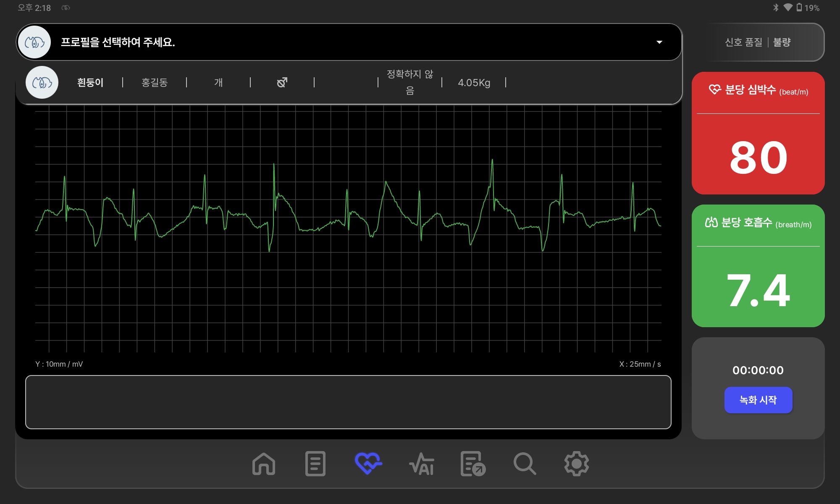Open the AI analysis icon
The height and width of the screenshot is (504, 840).
pos(421,464)
